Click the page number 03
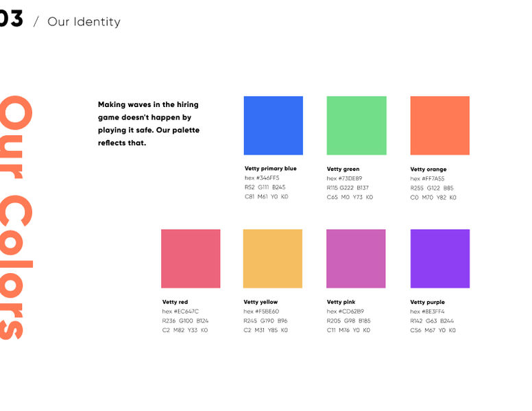Viewport: 532px width, 411px height. point(11,20)
